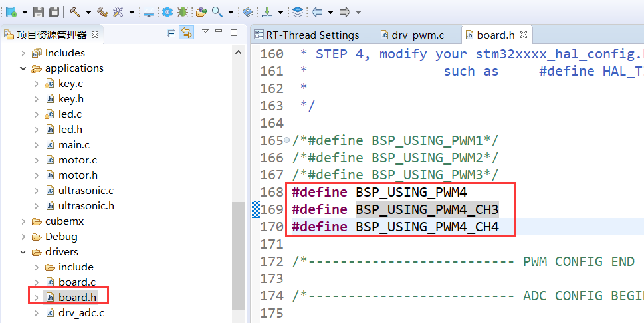Open the terminal monitor icon
The width and height of the screenshot is (644, 323).
click(148, 12)
